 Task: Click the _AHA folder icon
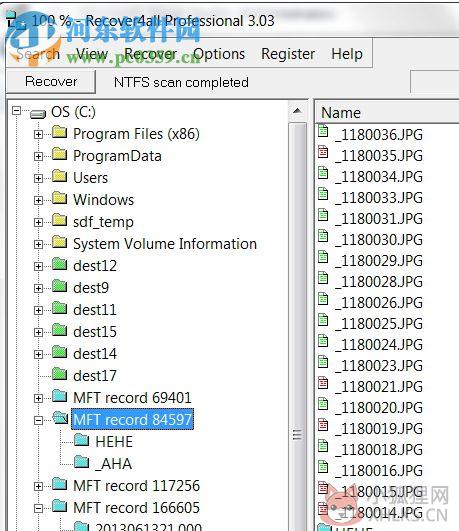[82, 462]
